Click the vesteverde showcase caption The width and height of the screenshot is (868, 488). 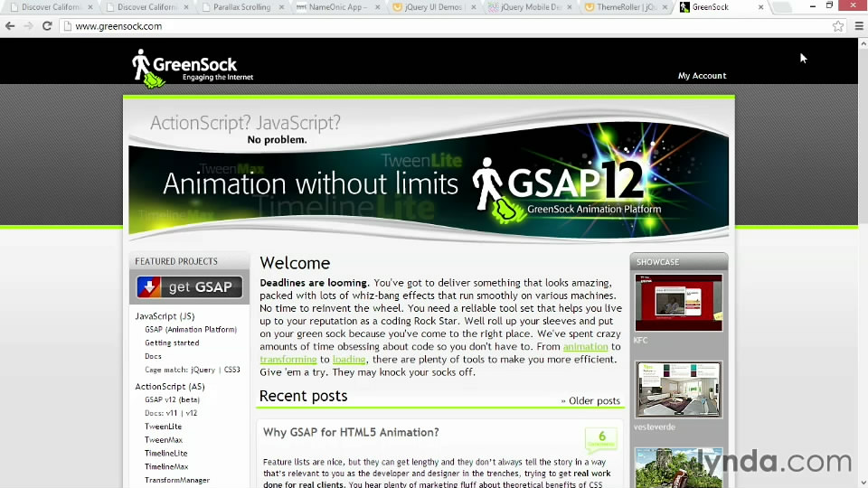655,427
